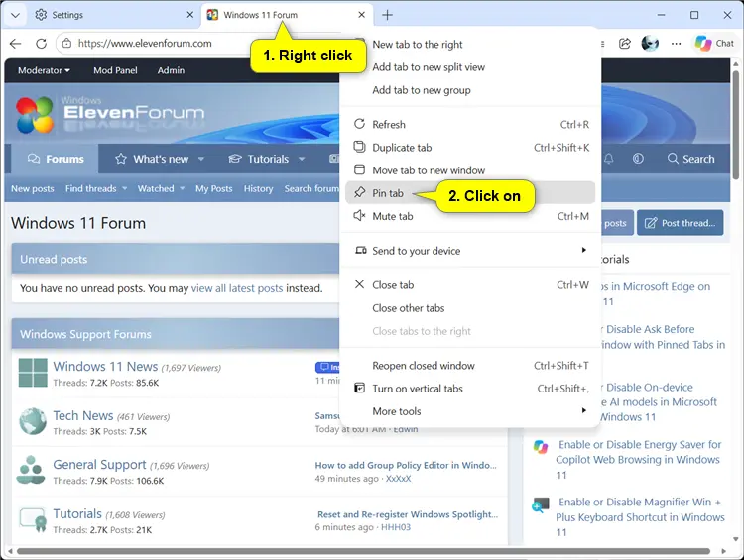This screenshot has width=744, height=560.
Task: Click the General Support people icon
Action: tap(31, 470)
